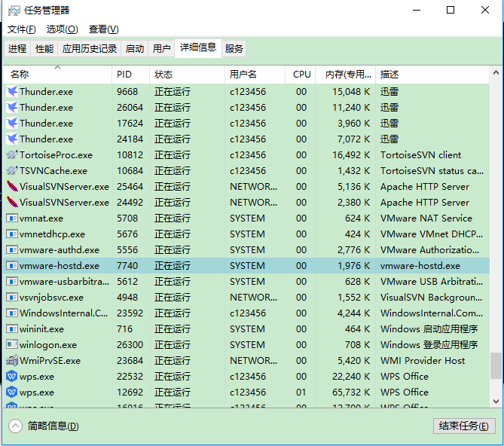Select the winlogon.exe process name
This screenshot has width=504, height=446.
coord(48,345)
